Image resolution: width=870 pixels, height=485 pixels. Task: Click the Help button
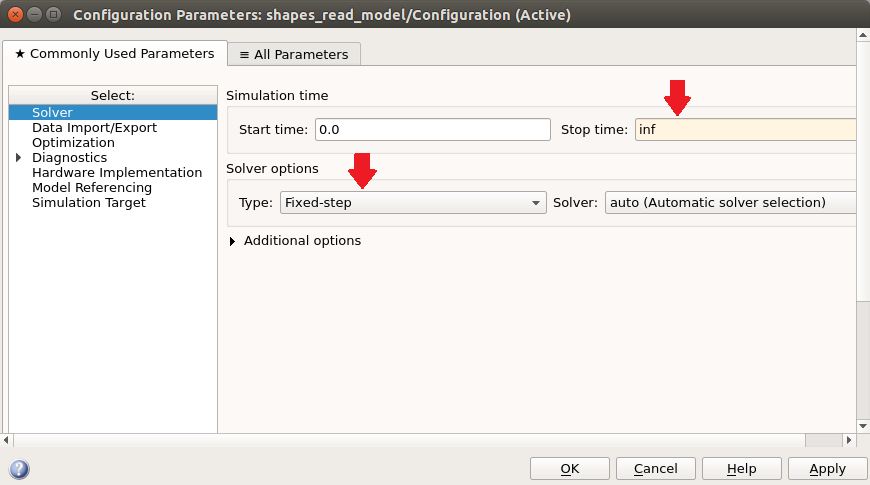[742, 469]
